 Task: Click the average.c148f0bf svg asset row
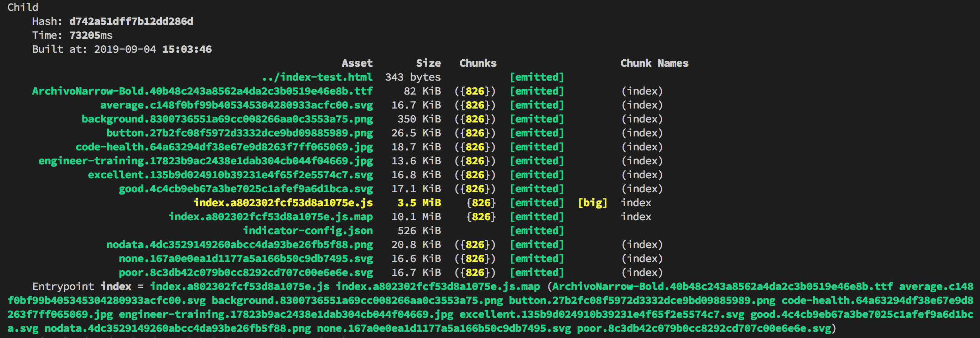coord(236,105)
